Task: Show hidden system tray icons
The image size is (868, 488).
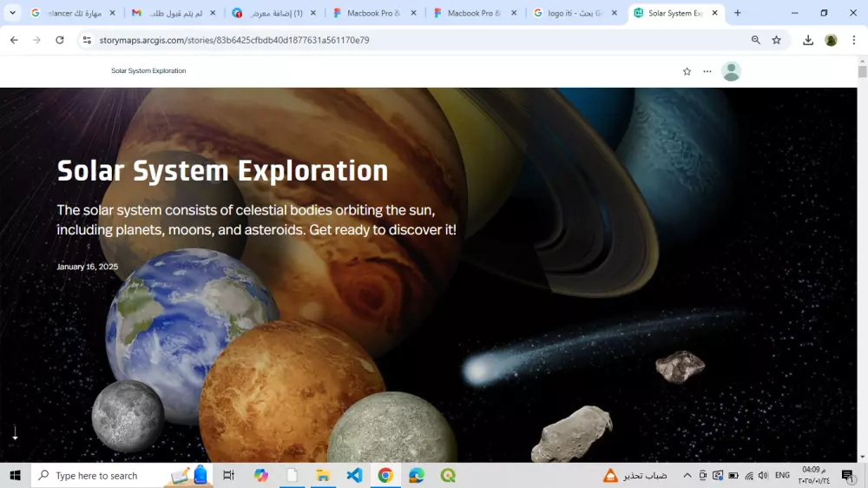Action: pyautogui.click(x=687, y=475)
